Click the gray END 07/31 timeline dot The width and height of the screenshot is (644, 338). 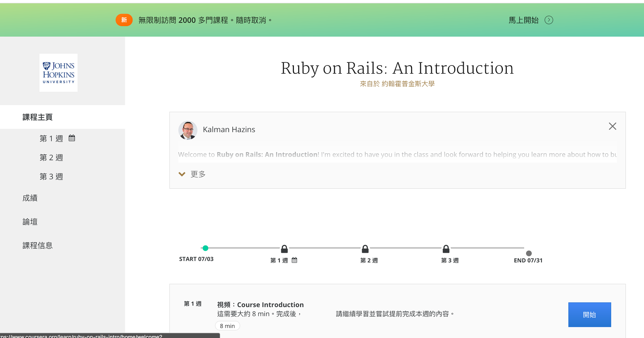click(529, 253)
